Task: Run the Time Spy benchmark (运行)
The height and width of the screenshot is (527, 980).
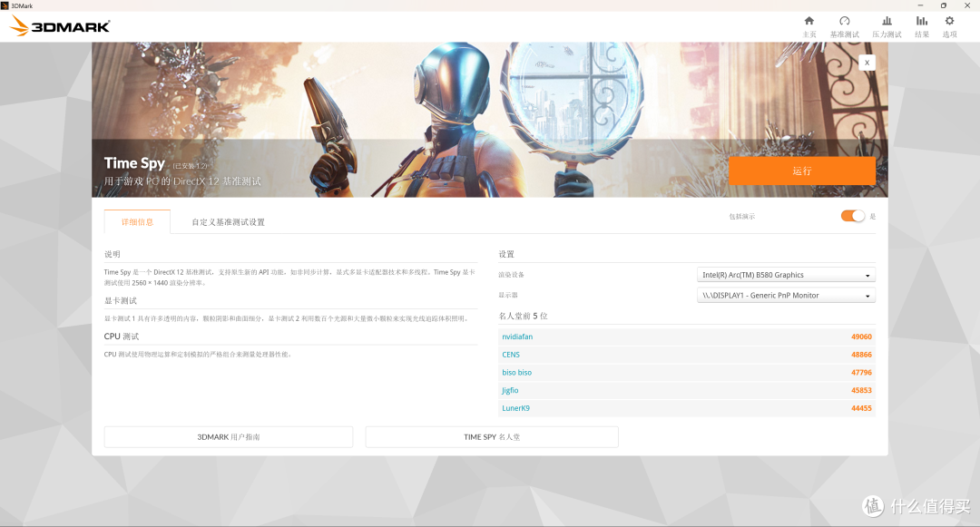Action: [802, 171]
